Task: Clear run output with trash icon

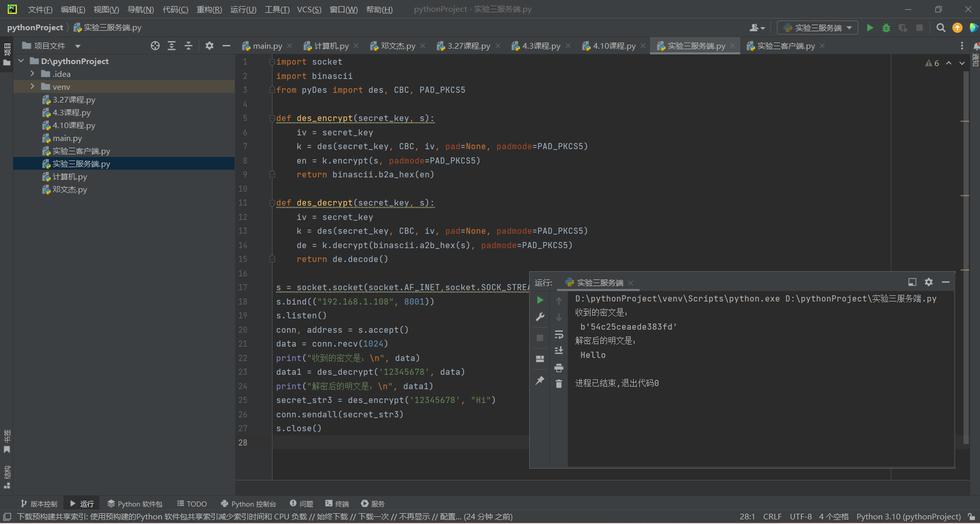Action: [x=559, y=384]
